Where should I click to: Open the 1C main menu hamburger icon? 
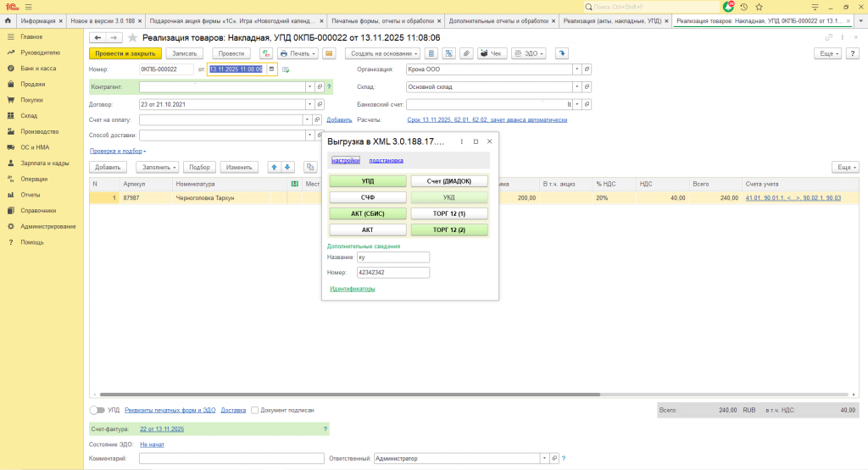[28, 7]
